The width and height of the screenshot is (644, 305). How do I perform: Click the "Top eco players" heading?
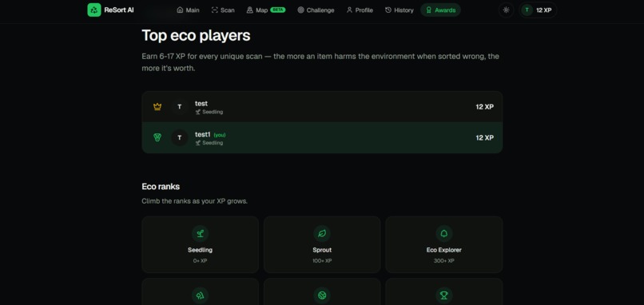196,36
